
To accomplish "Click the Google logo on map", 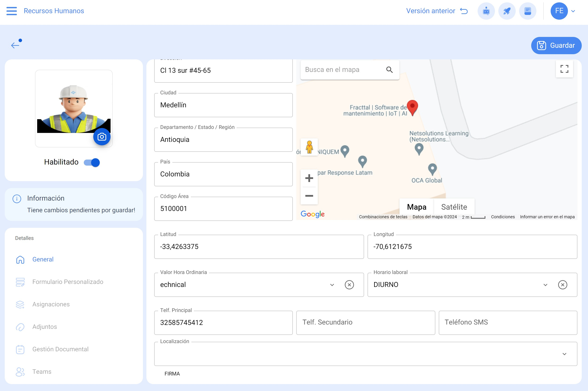I will tap(312, 214).
